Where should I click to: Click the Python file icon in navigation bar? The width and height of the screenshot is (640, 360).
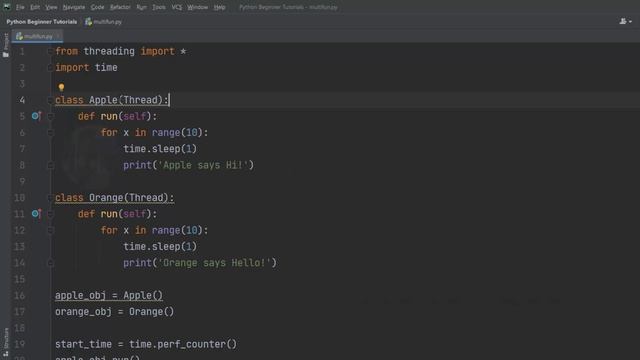coord(88,22)
